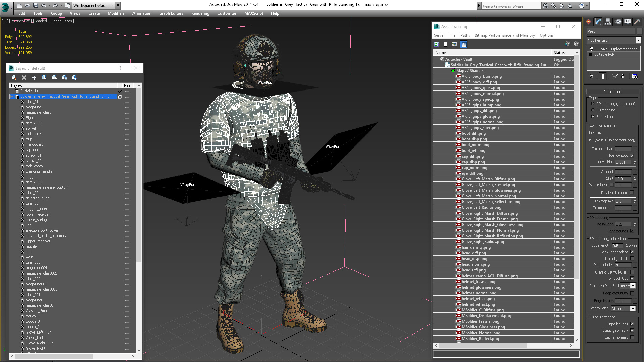The image size is (644, 362).
Task: Click the Project Folder icon
Action: 67,5
